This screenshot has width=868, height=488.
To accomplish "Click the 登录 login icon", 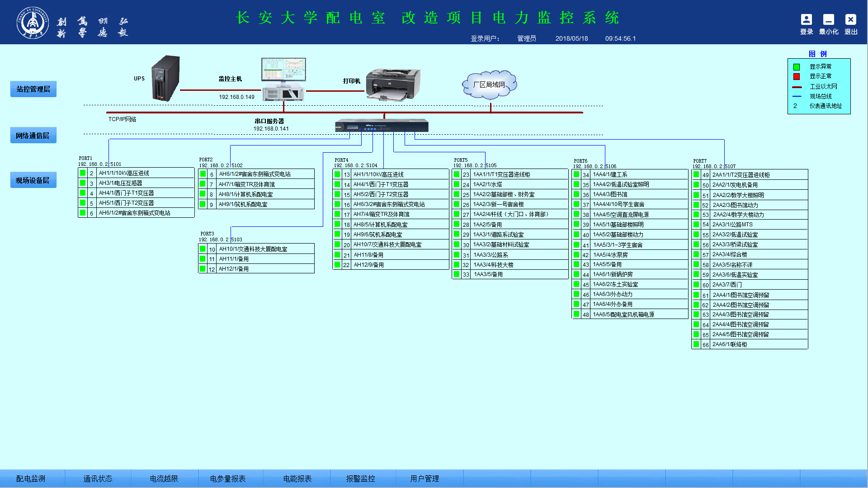I will pyautogui.click(x=806, y=20).
